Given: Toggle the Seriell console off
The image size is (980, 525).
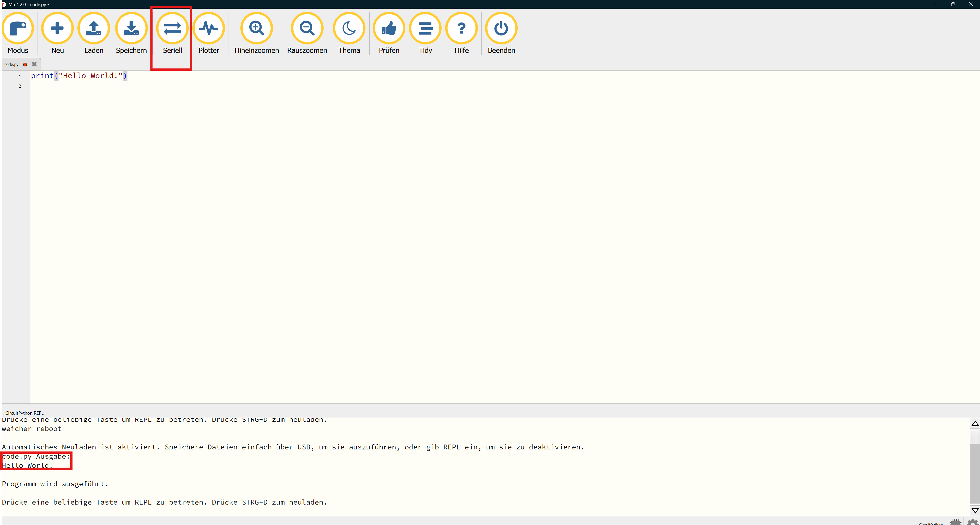Looking at the screenshot, I should pos(172,29).
